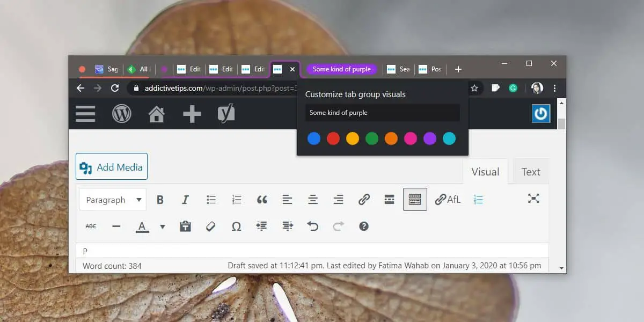Apply the current text color
This screenshot has height=322, width=644.
pos(142,226)
